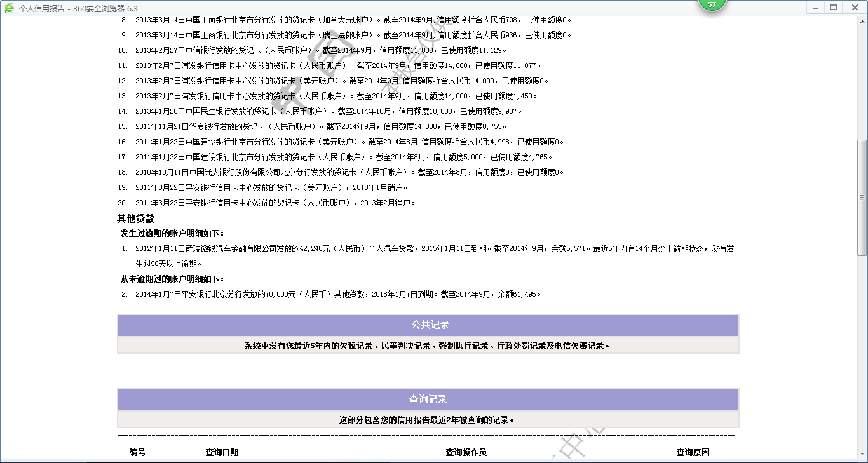
Task: Click row 15 华夏银行 credit card entry
Action: coord(313,126)
